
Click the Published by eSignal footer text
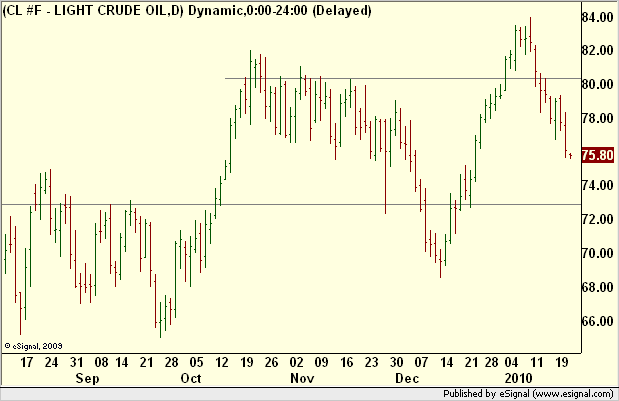pyautogui.click(x=528, y=394)
